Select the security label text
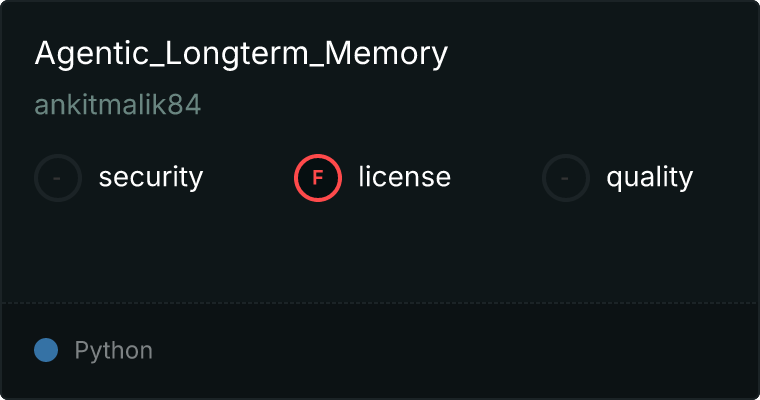760x400 pixels. 151,178
